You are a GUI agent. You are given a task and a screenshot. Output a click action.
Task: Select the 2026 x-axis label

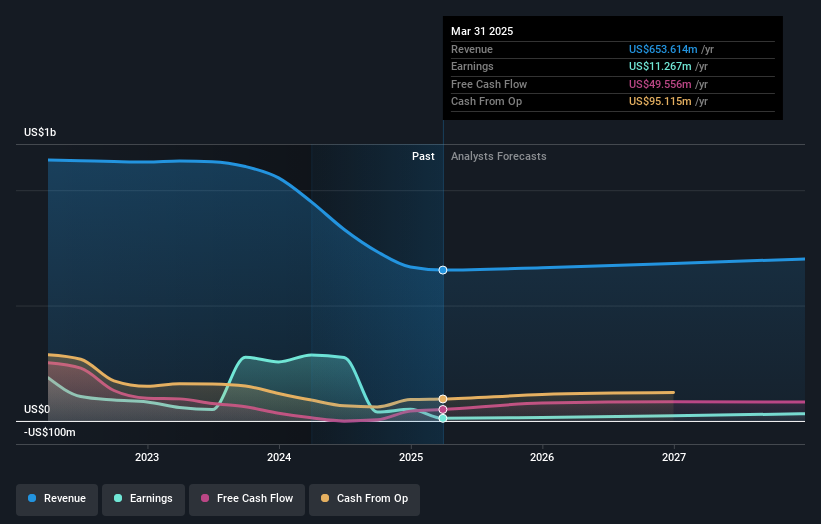pyautogui.click(x=542, y=457)
